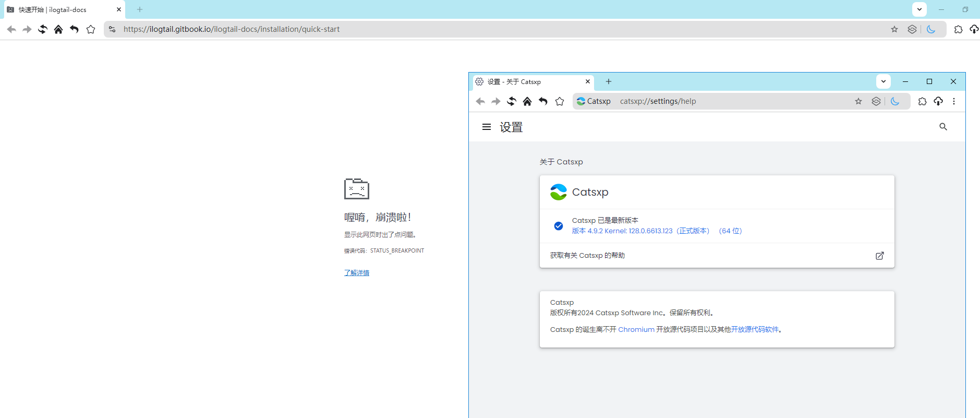Click star favorites icon beside undo in settings window

point(560,101)
